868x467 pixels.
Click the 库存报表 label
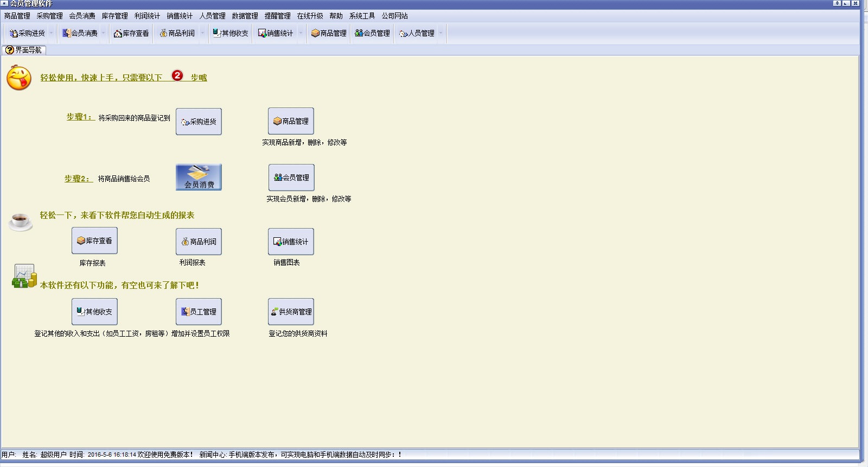pyautogui.click(x=93, y=263)
